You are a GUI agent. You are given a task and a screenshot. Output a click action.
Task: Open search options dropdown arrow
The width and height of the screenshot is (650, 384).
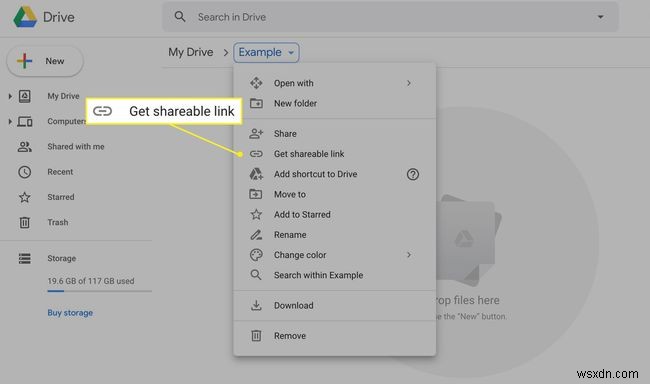click(600, 17)
